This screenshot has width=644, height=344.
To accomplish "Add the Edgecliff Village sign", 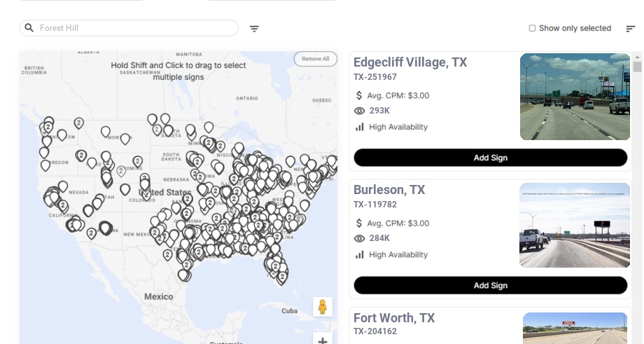I will pos(490,158).
